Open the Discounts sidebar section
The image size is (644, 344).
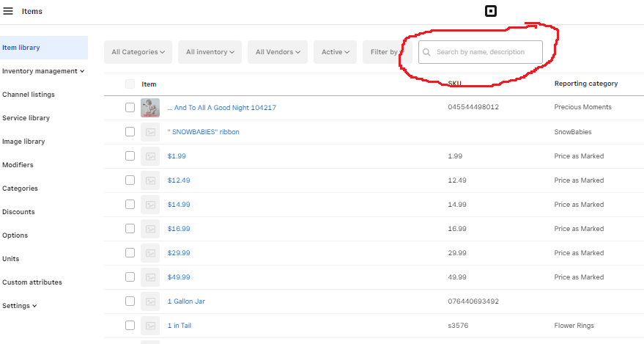tap(18, 212)
